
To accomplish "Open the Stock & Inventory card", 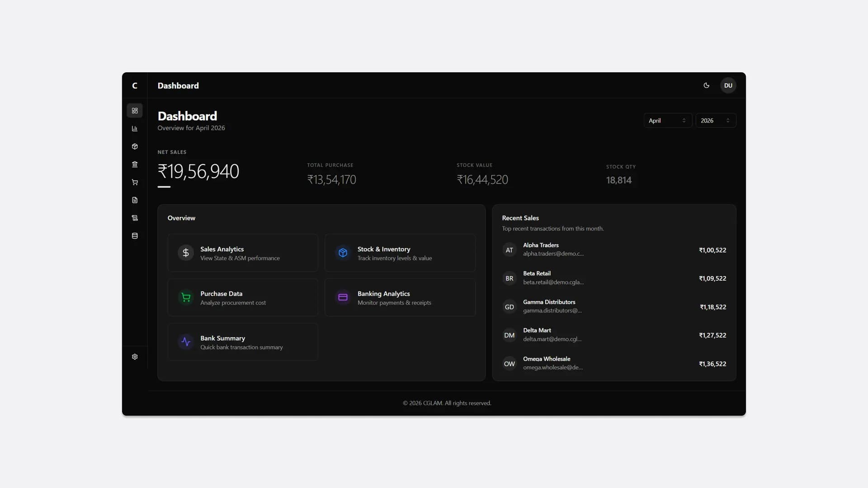I will (x=400, y=253).
